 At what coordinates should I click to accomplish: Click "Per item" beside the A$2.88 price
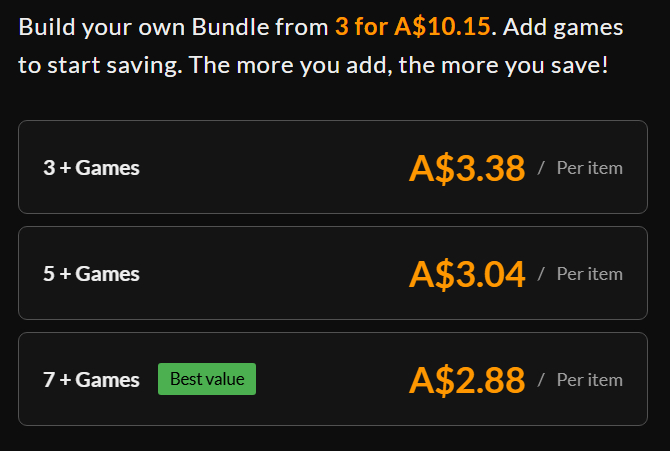589,380
